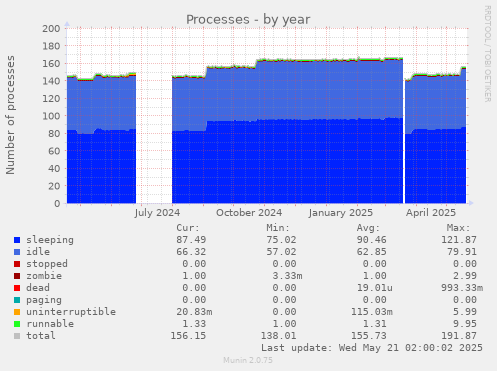This screenshot has height=371, width=497.
Task: Click idle average value 62.85
Action: (372, 252)
